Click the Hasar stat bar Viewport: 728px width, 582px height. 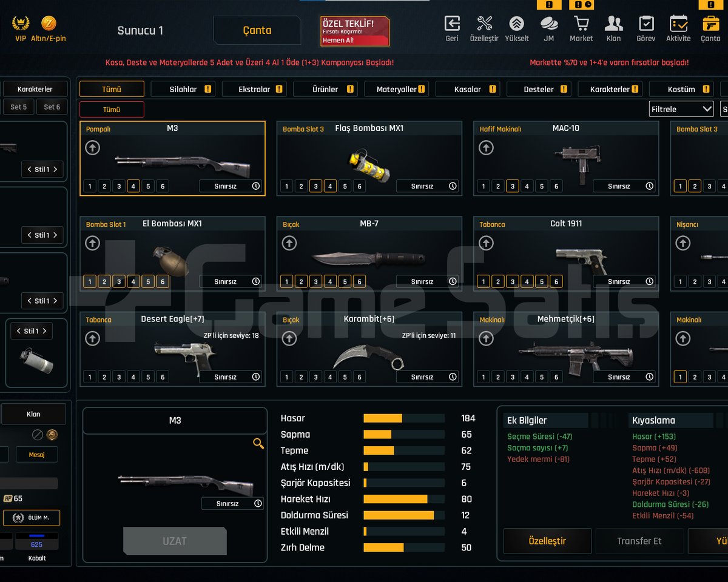[404, 418]
